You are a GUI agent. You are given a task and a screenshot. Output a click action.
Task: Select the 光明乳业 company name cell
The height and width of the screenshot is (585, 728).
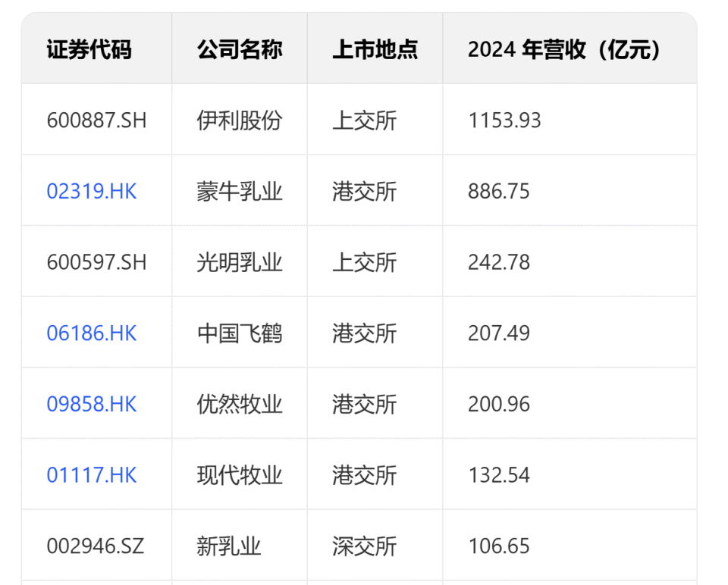point(240,262)
